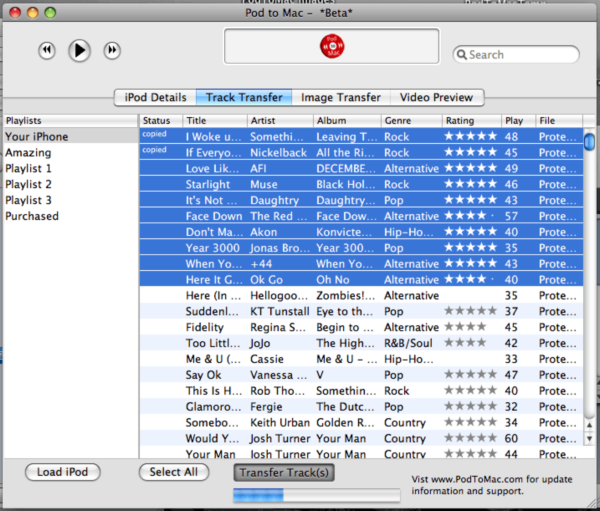Open Playlist 3 in the sidebar

tap(71, 200)
